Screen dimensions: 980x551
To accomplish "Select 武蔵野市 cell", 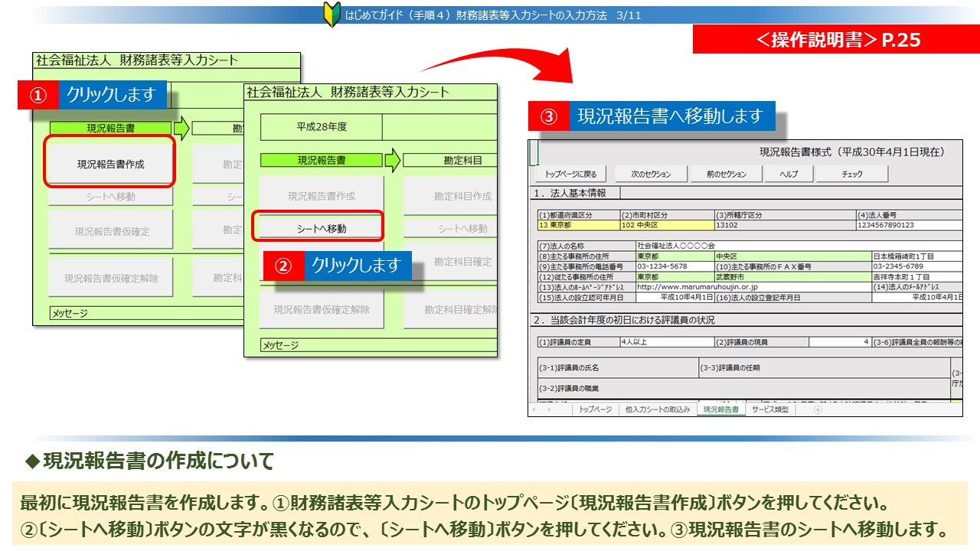I will coord(792,276).
